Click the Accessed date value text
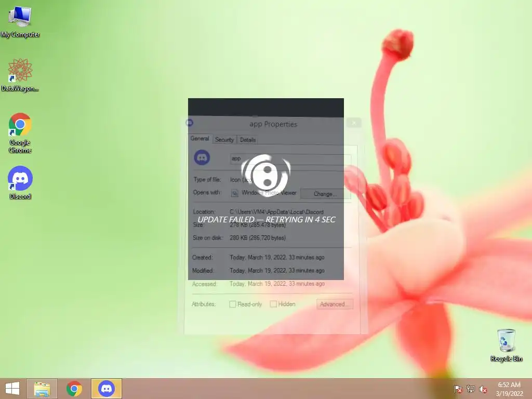532x399 pixels. 277,284
